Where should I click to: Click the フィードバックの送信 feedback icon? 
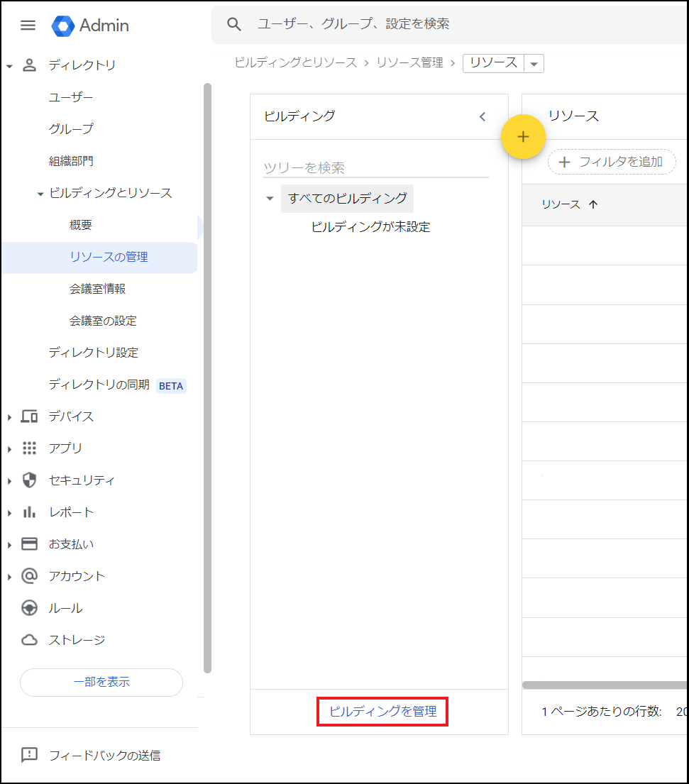point(29,755)
